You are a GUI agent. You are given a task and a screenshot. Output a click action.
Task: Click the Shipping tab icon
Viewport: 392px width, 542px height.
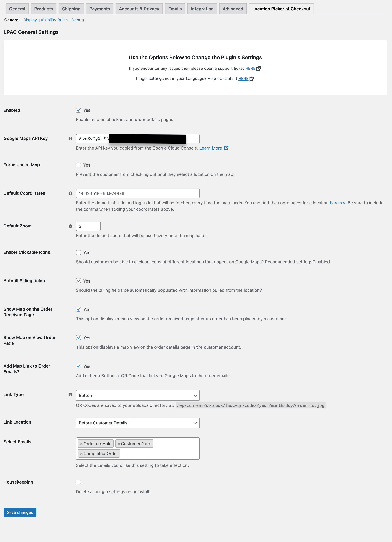click(71, 8)
